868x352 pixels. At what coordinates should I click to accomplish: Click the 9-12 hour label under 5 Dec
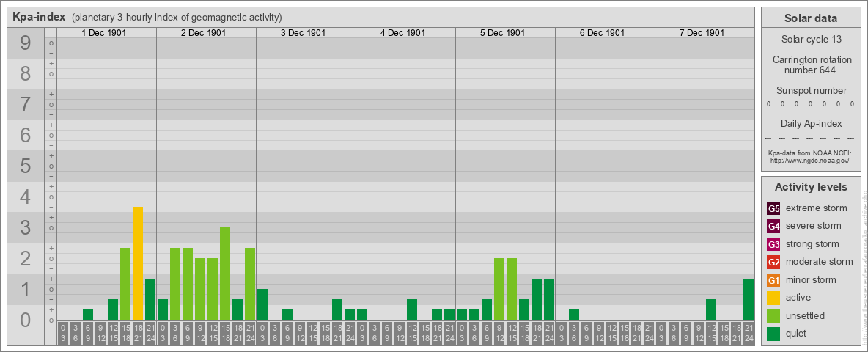click(x=499, y=333)
